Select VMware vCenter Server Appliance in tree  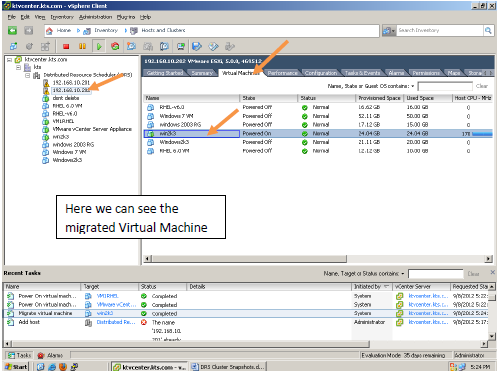(x=92, y=129)
